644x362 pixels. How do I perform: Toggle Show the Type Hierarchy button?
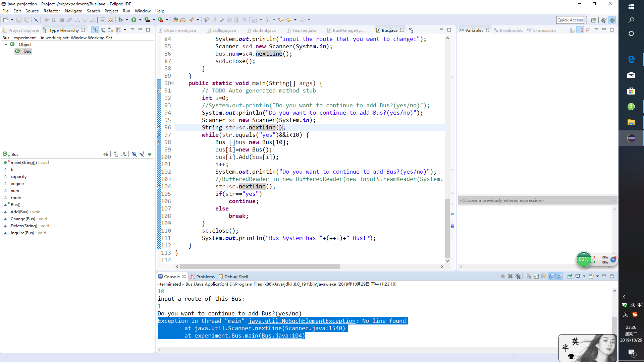click(95, 30)
